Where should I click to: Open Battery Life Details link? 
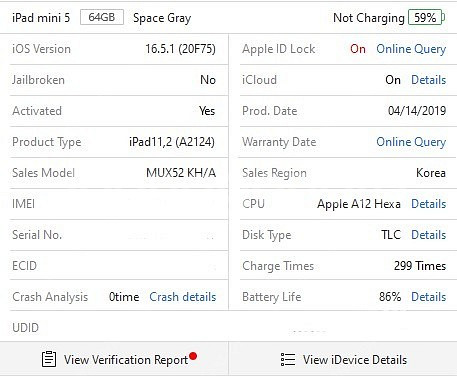point(428,297)
